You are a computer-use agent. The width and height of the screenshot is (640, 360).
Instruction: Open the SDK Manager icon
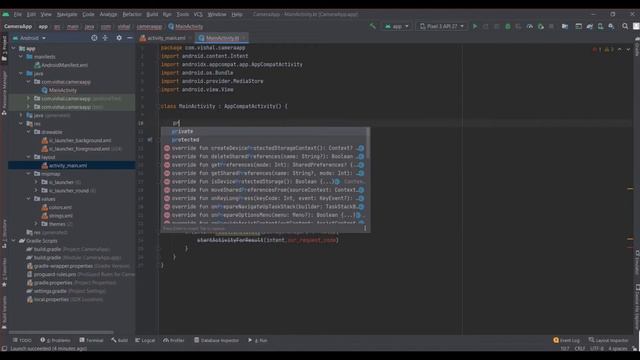point(611,26)
